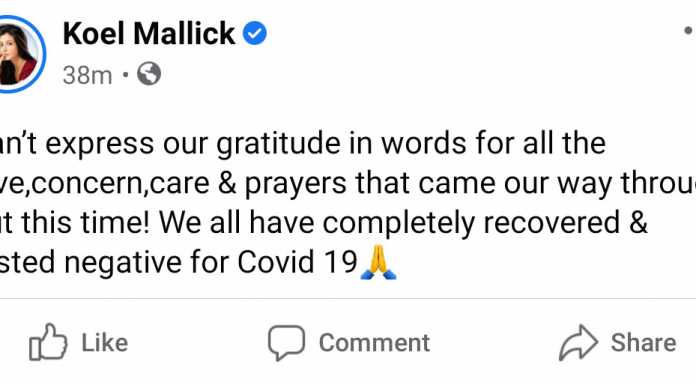This screenshot has height=385, width=696.
Task: Click the thumbs-up Like icon
Action: (48, 342)
